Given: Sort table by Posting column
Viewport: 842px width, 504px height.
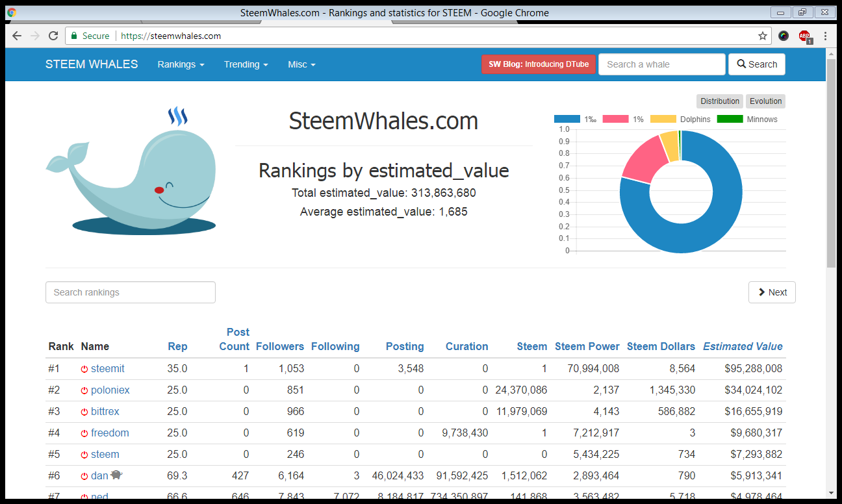Looking at the screenshot, I should pyautogui.click(x=405, y=346).
